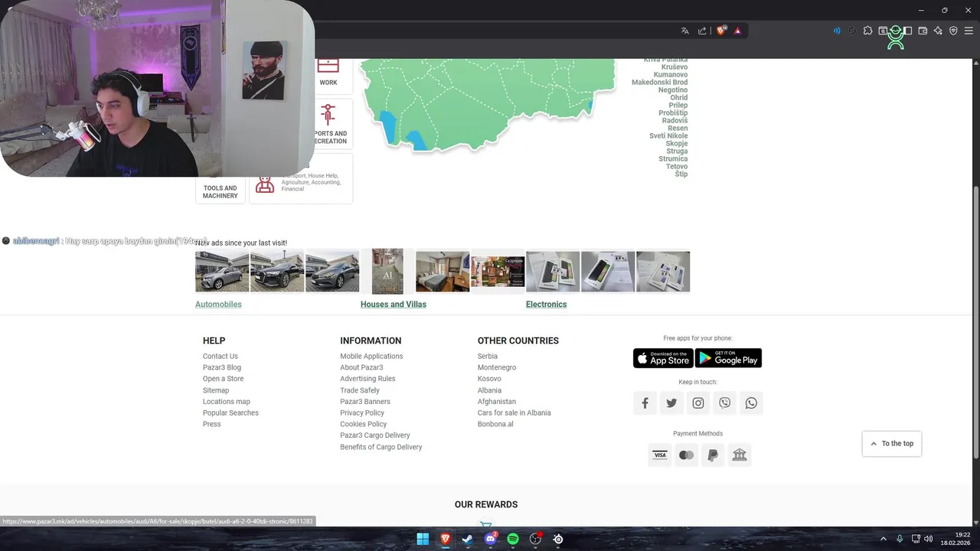This screenshot has height=551, width=980.
Task: Open the Mobile Applications link
Action: tap(371, 356)
